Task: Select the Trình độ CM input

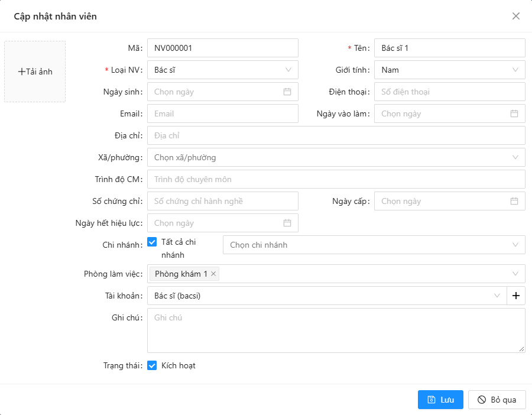Action: click(x=336, y=179)
